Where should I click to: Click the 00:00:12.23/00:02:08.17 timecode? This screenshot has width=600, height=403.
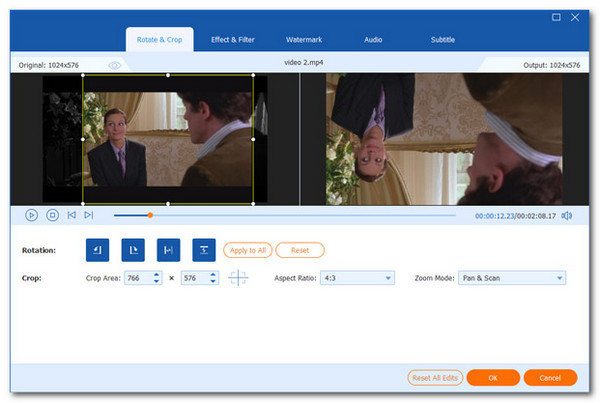click(515, 216)
